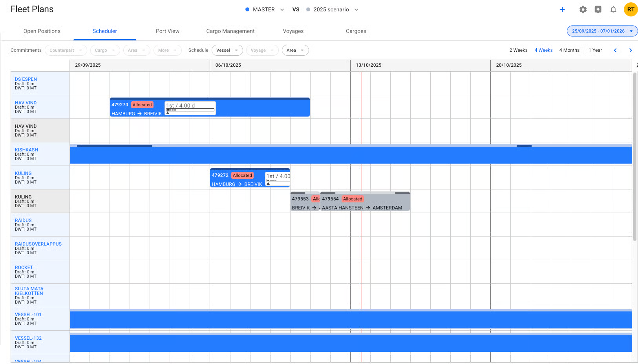Click the blue plus add icon
Viewport: 638px width, 364px height.
tap(562, 10)
